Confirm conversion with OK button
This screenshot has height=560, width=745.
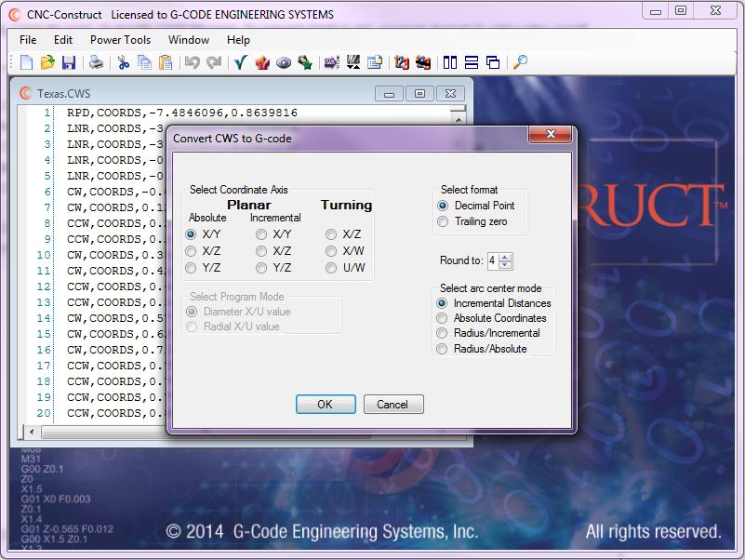326,405
